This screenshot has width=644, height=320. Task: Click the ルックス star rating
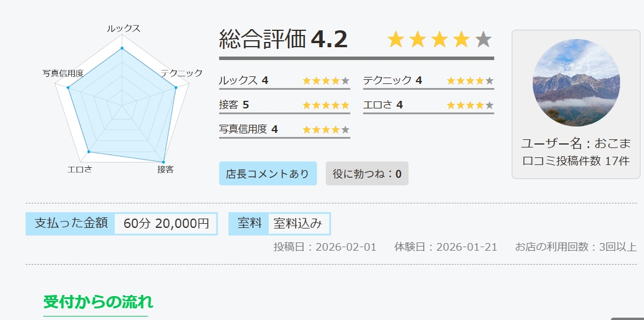[326, 81]
